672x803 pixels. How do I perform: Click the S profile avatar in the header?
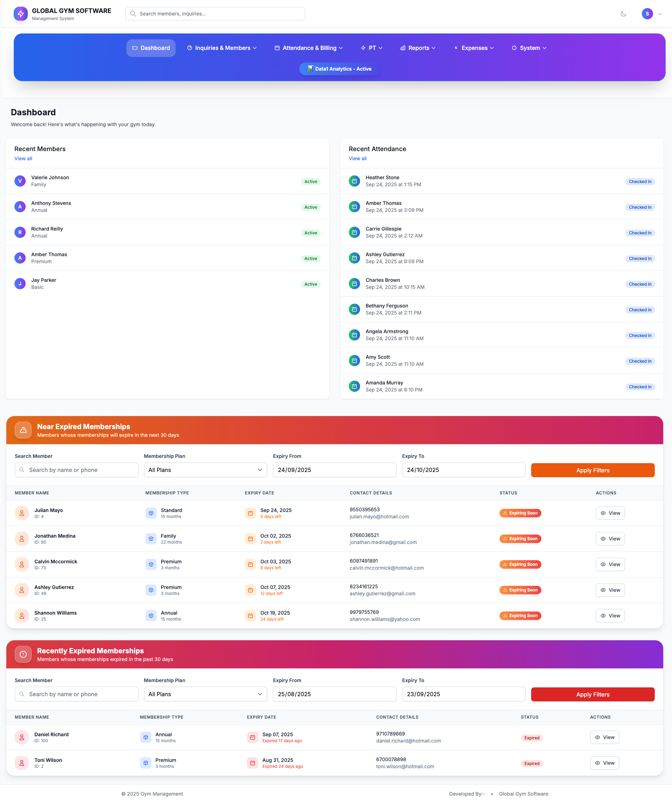click(x=647, y=14)
